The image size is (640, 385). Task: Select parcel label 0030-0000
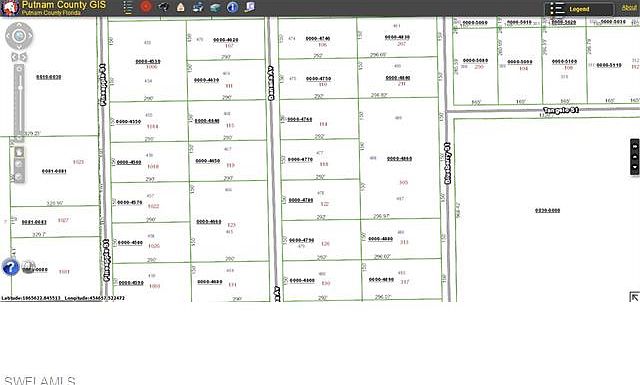(x=547, y=211)
